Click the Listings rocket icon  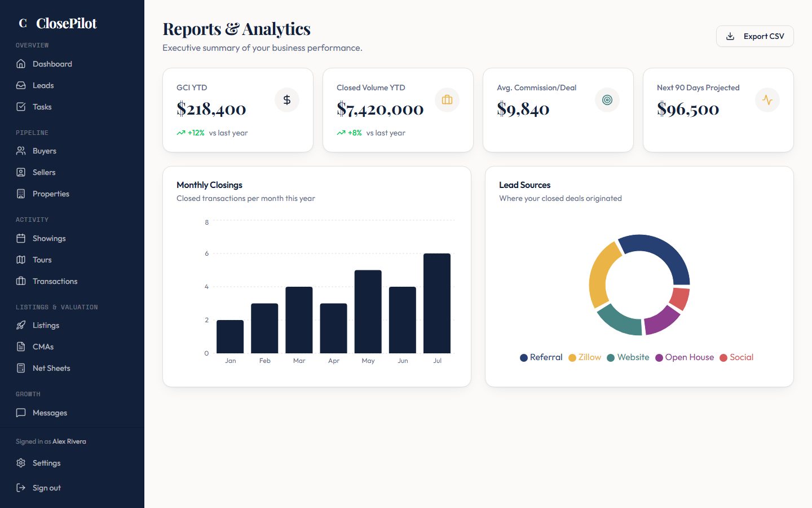pyautogui.click(x=21, y=325)
